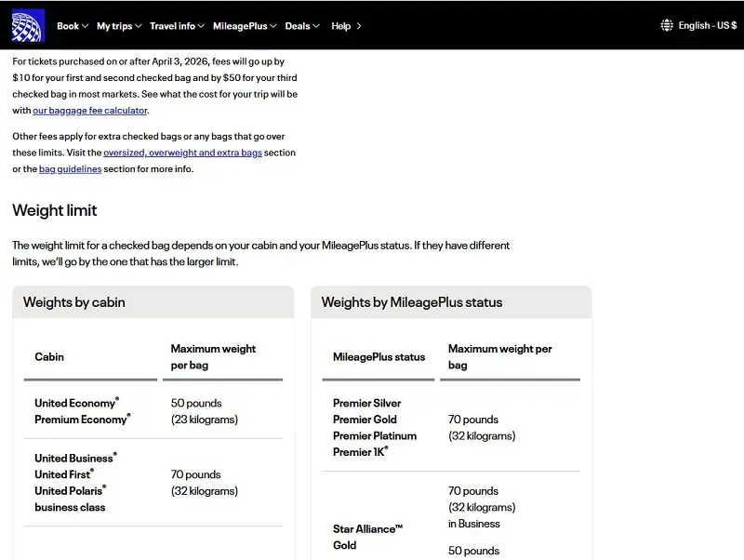Click the globe language icon

pos(667,25)
